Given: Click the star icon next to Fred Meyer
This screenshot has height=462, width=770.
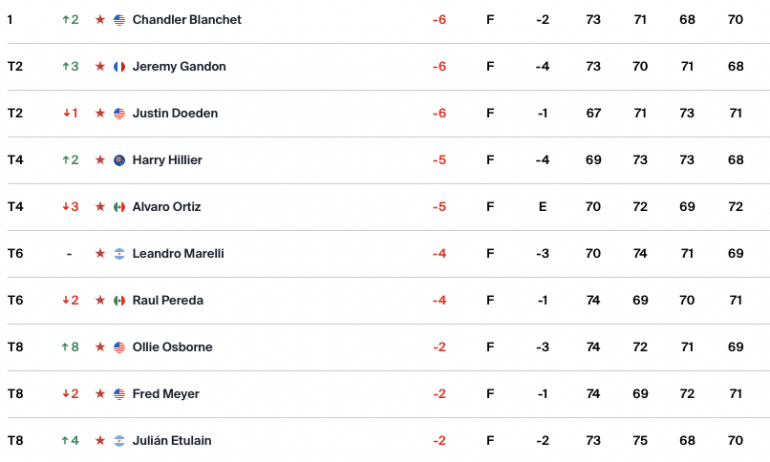Looking at the screenshot, I should pyautogui.click(x=100, y=394).
